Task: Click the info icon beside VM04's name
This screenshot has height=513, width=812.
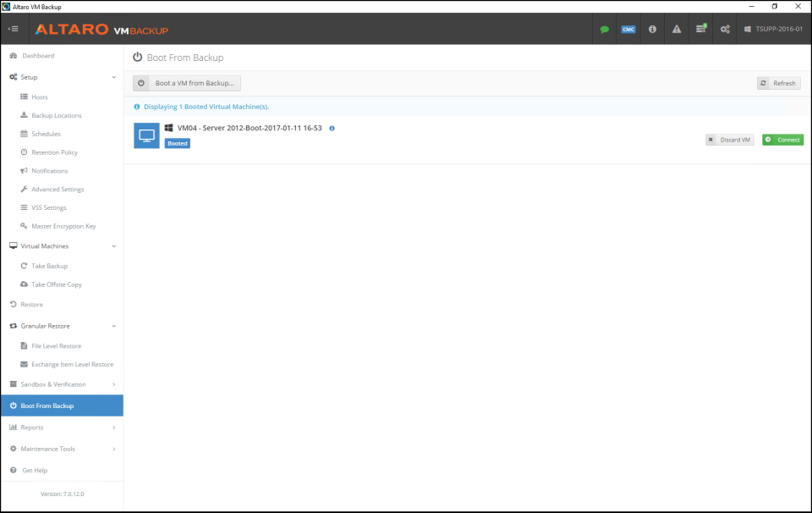Action: pyautogui.click(x=332, y=130)
